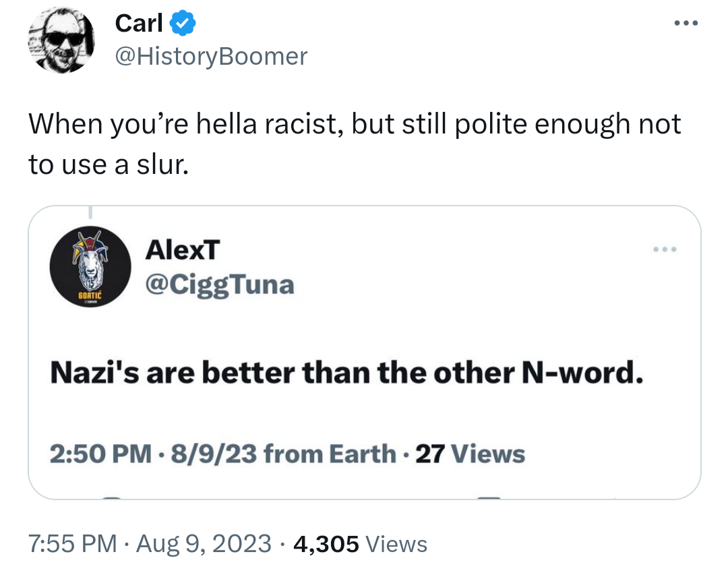The image size is (728, 581).
Task: Click the "Aug 9, 2023" date
Action: coord(204,543)
